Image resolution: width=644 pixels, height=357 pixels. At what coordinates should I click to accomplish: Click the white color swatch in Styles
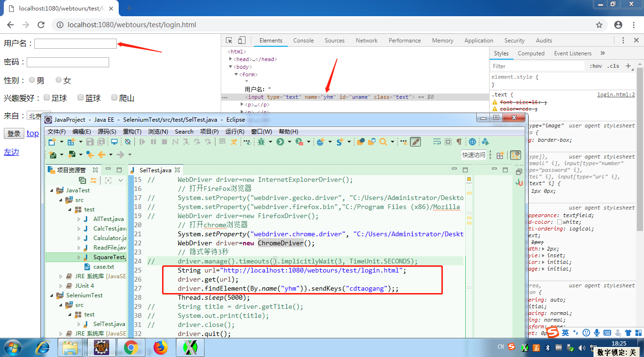(560, 222)
